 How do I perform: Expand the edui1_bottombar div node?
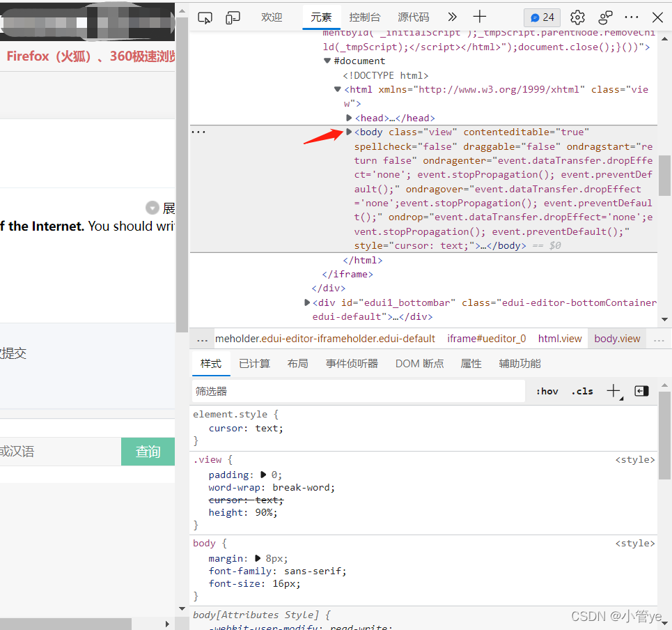[307, 302]
